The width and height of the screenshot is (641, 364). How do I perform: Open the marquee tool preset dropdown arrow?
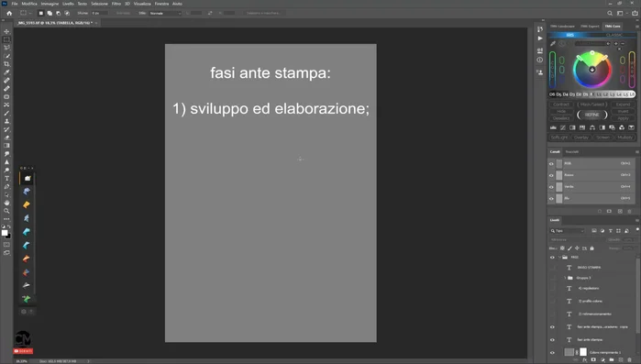(30, 13)
